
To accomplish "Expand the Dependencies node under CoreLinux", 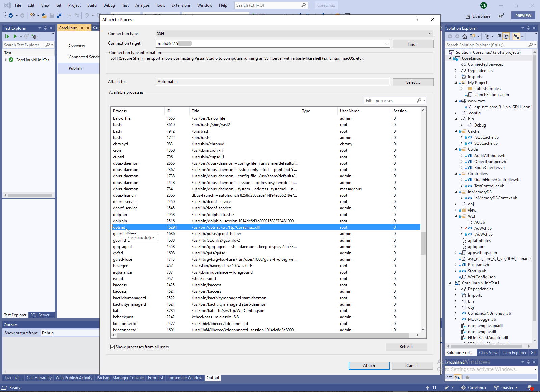I will (x=456, y=71).
